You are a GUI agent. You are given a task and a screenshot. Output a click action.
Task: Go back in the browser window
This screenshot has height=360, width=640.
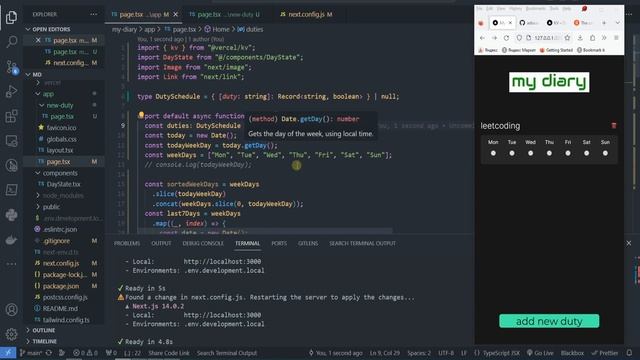click(x=482, y=38)
